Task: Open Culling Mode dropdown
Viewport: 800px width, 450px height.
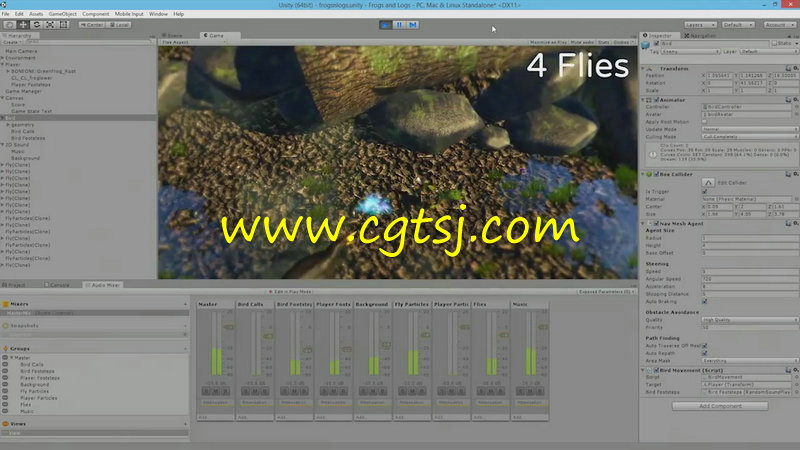Action: tap(750, 136)
